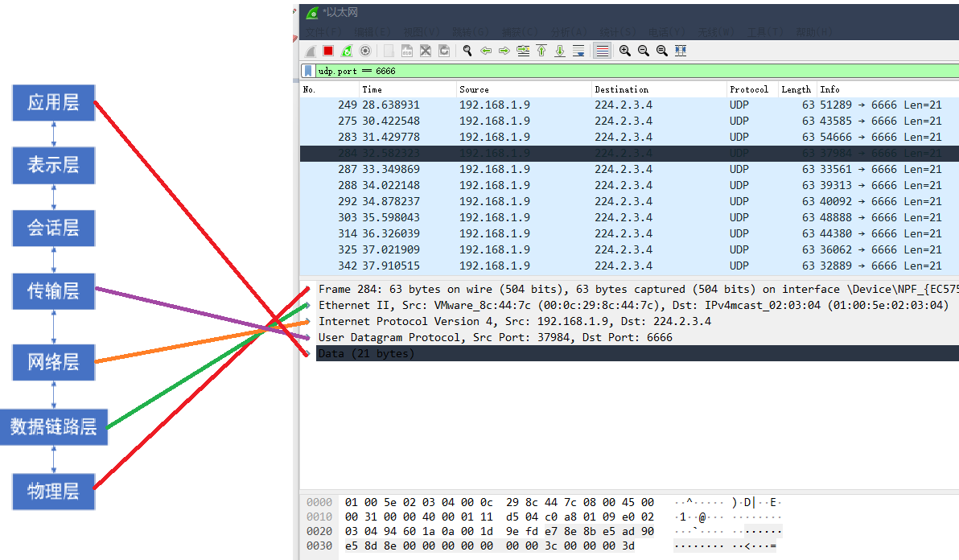Toggle packet list colorize rules button

[x=601, y=51]
